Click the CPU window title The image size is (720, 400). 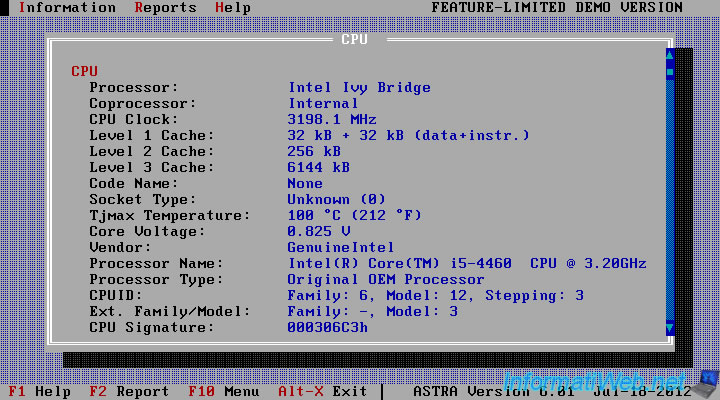[x=354, y=39]
